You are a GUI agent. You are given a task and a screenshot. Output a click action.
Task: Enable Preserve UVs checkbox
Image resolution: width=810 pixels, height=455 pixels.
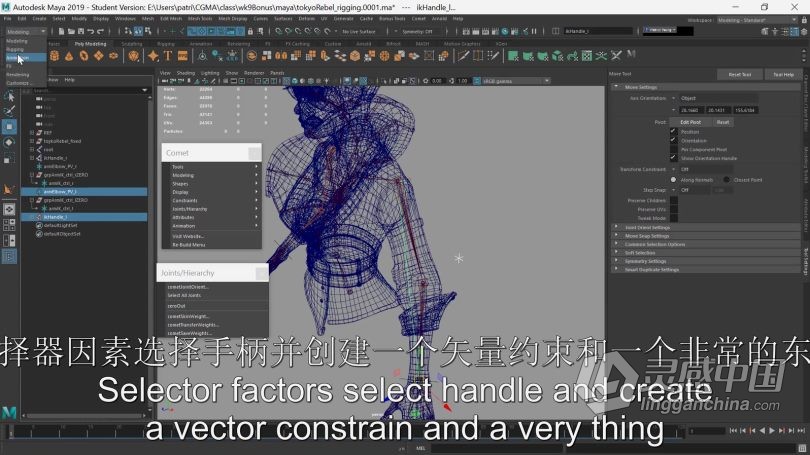(673, 209)
